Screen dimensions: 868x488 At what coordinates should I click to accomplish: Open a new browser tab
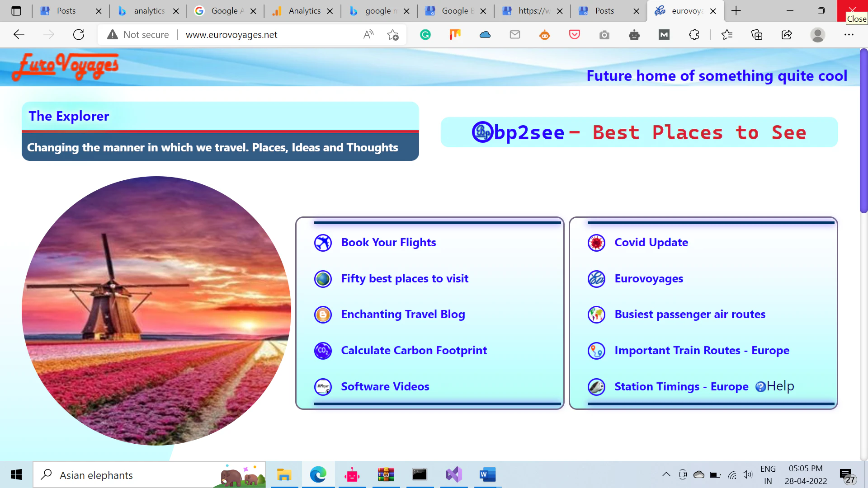click(x=736, y=11)
